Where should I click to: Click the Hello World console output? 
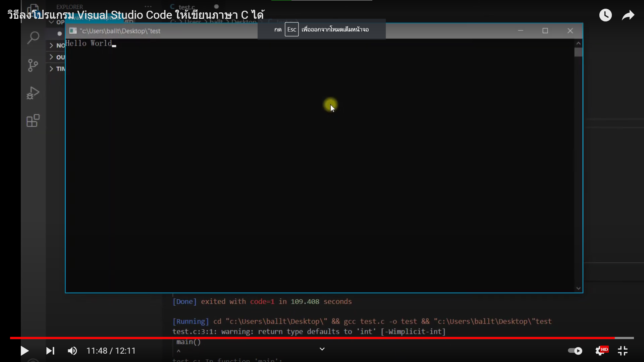89,43
